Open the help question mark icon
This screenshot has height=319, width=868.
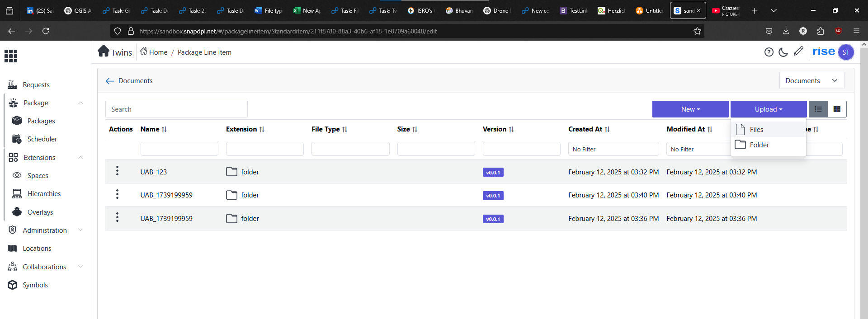(769, 52)
